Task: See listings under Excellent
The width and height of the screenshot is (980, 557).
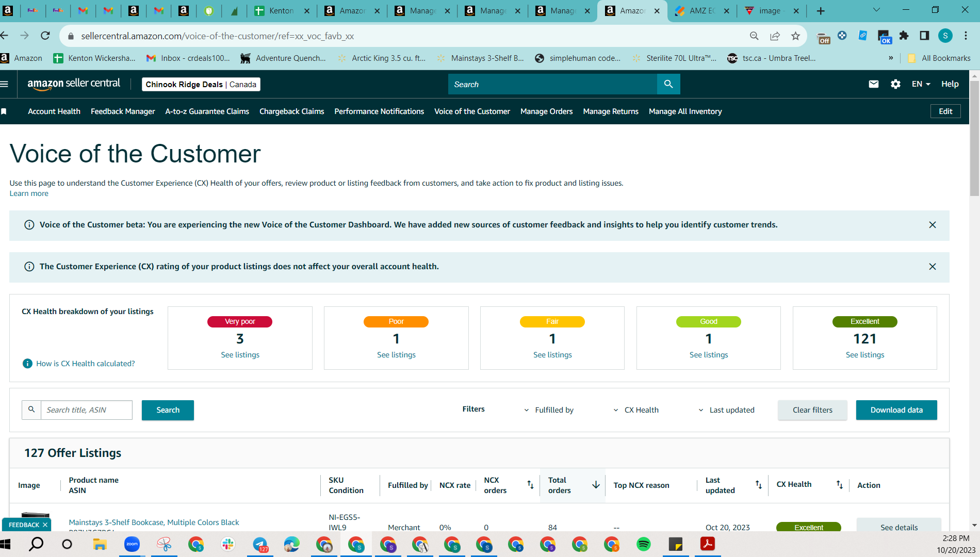Action: coord(865,355)
